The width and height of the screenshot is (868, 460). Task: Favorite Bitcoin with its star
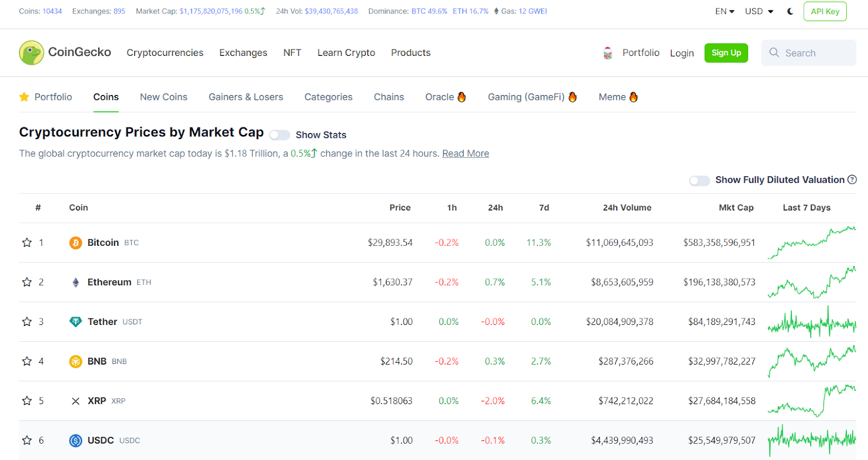[27, 242]
